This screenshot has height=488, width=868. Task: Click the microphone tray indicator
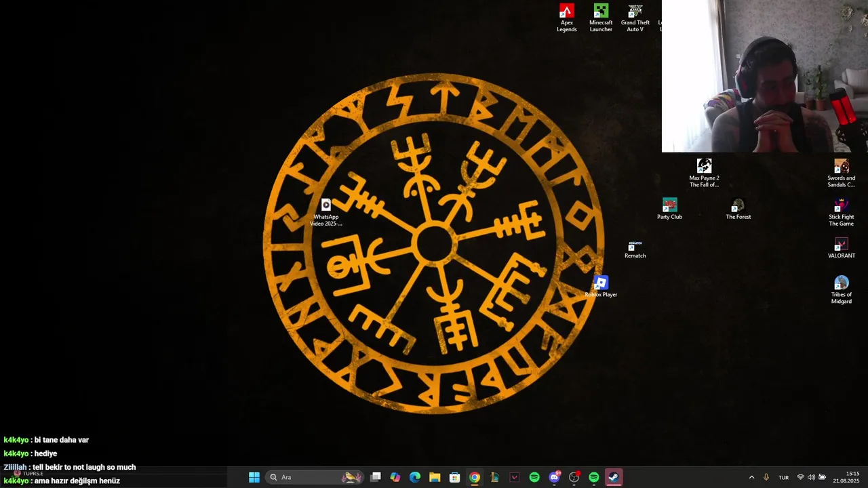point(766,477)
